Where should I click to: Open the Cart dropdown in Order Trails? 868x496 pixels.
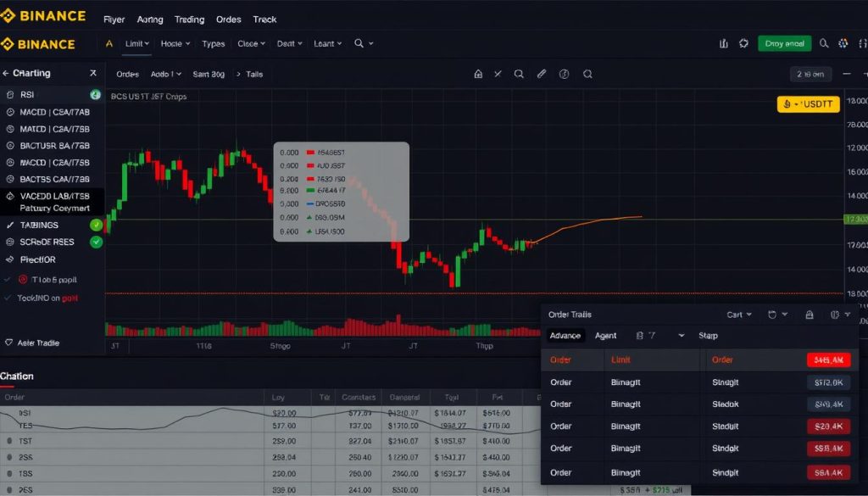click(739, 315)
